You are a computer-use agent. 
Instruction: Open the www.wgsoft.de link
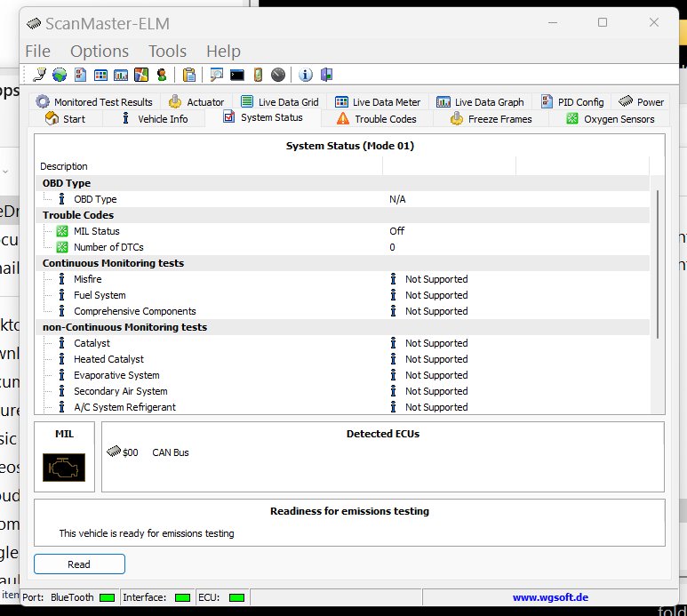click(550, 597)
